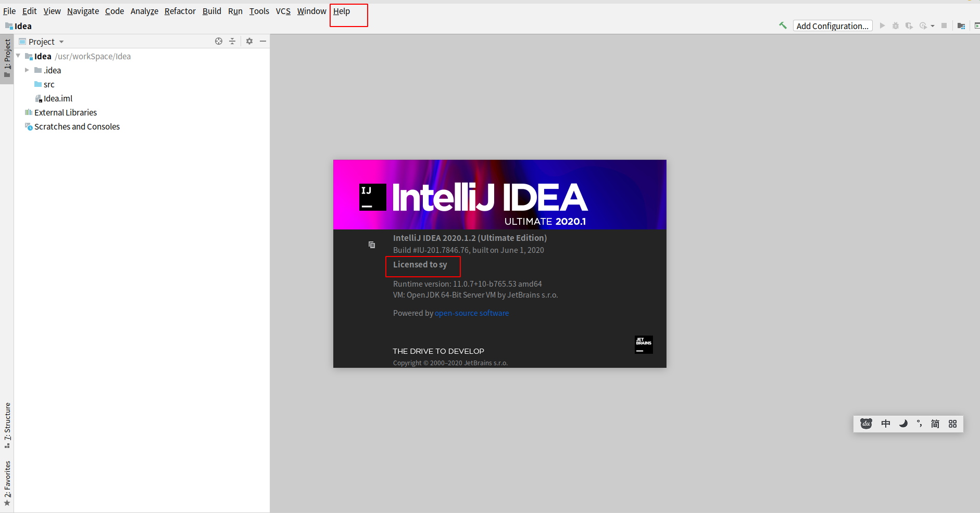
Task: Select the .idea folder row
Action: [x=142, y=70]
